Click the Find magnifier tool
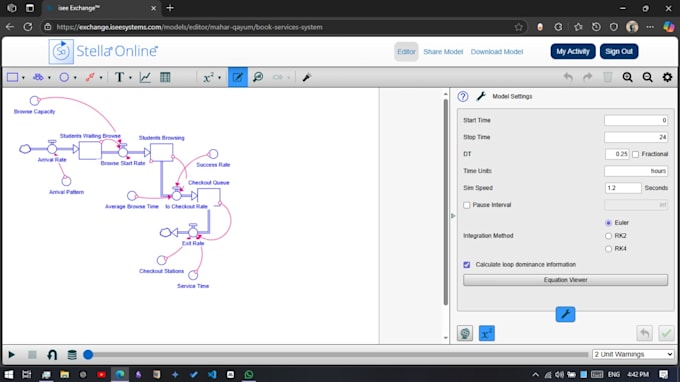Screen dimensions: 680x382 tap(258, 77)
